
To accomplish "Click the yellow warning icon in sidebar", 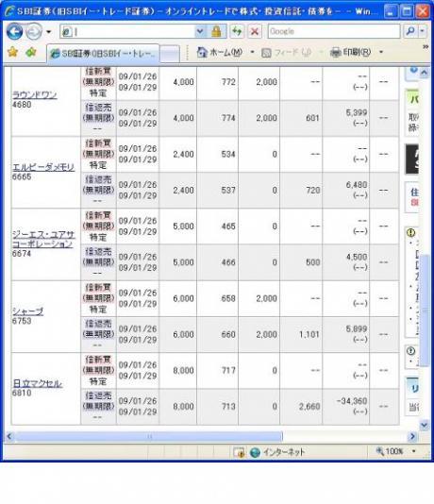I will [x=410, y=232].
